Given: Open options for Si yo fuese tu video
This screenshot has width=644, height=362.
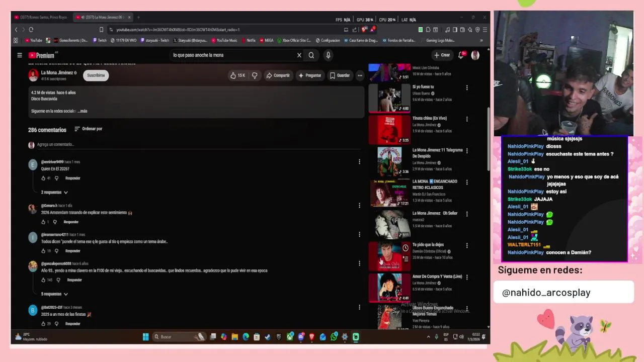Looking at the screenshot, I should point(467,87).
